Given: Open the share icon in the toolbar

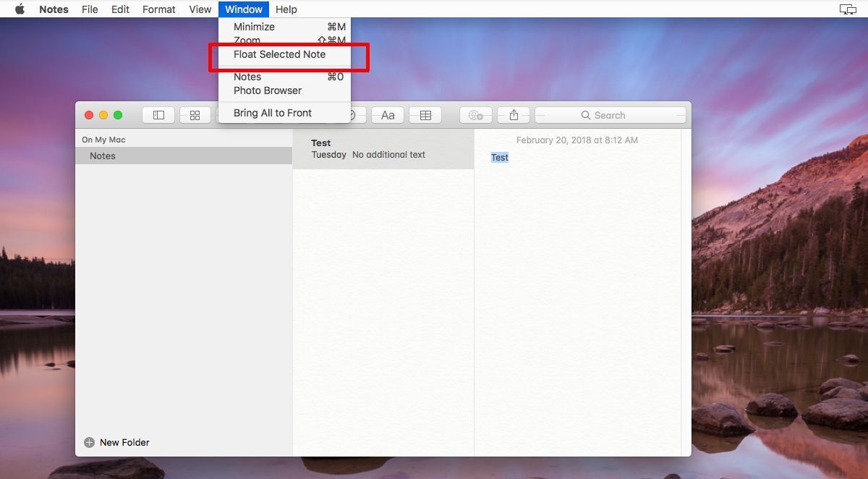Looking at the screenshot, I should pos(514,114).
